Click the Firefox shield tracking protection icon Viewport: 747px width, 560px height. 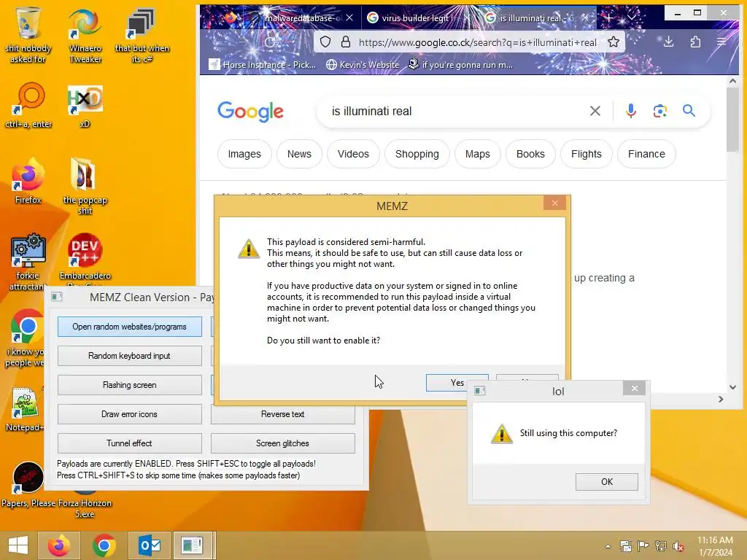click(325, 42)
